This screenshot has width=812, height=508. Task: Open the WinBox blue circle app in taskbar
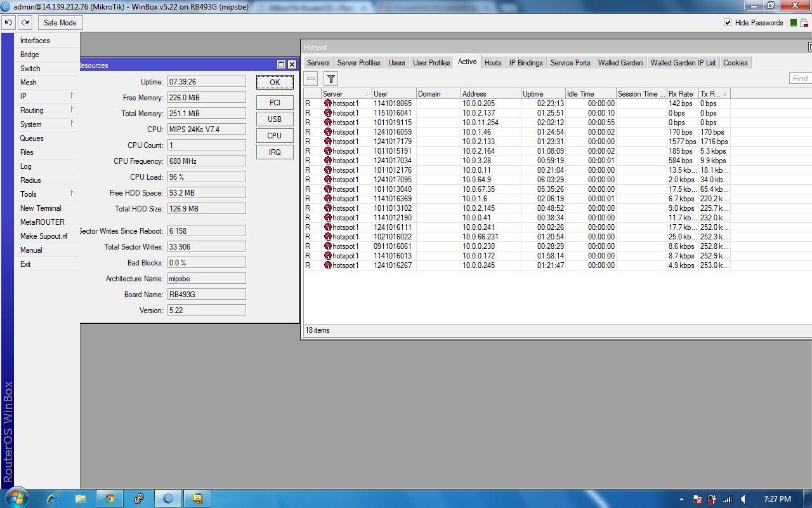click(168, 498)
